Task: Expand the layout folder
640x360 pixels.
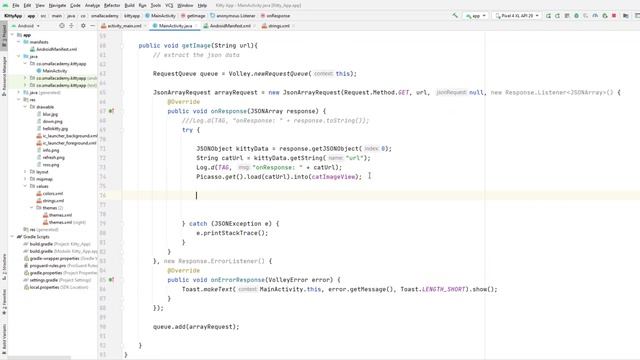Action: click(x=25, y=172)
